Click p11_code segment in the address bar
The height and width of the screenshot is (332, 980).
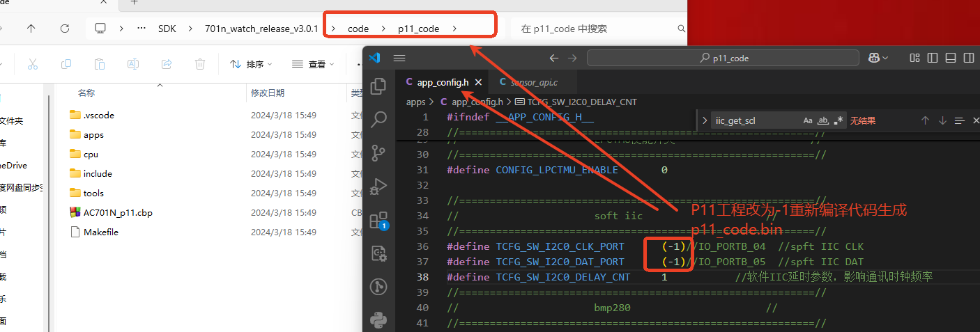point(418,29)
